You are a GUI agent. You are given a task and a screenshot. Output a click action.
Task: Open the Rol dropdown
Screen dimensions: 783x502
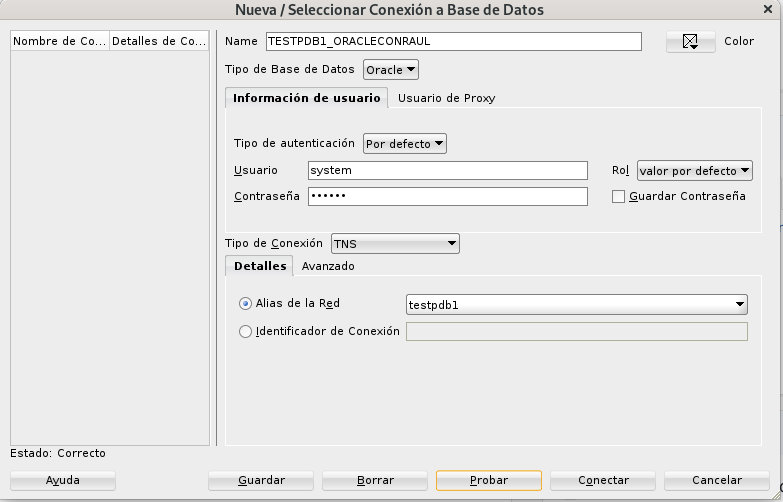(x=694, y=171)
